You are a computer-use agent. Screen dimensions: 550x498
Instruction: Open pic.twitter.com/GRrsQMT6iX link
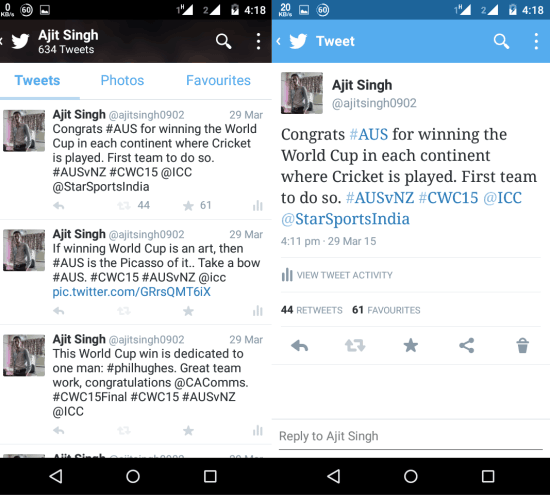(x=132, y=292)
